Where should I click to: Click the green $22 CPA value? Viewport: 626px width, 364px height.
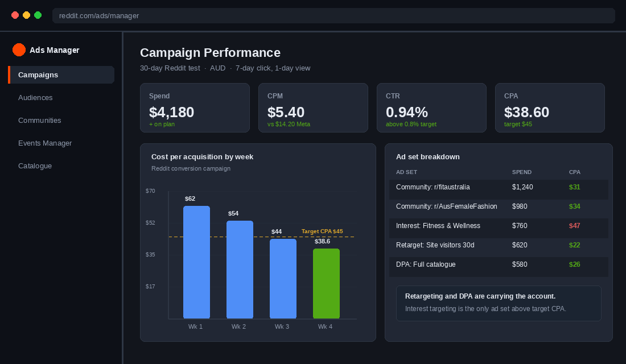point(575,245)
